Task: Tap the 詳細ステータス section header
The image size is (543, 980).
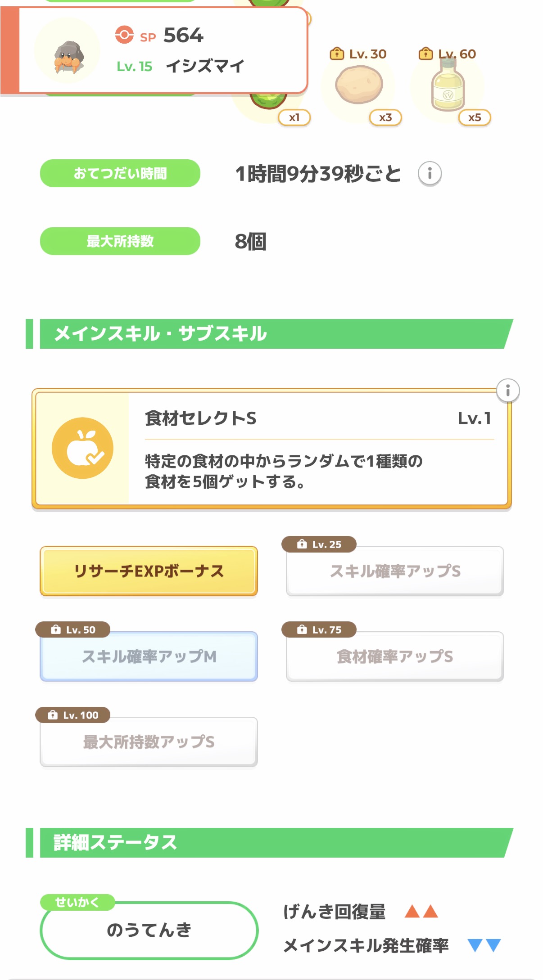Action: (270, 842)
